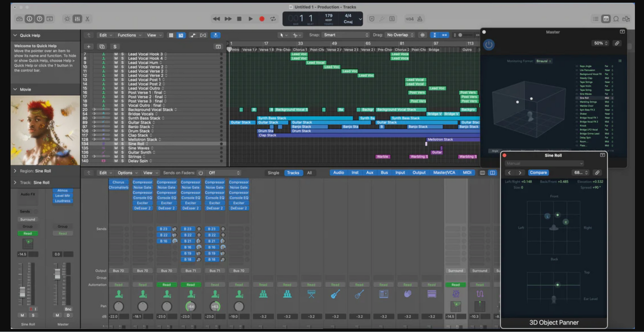This screenshot has width=644, height=332.
Task: Toggle the grid view icon in tracks toolbar
Action: (171, 35)
